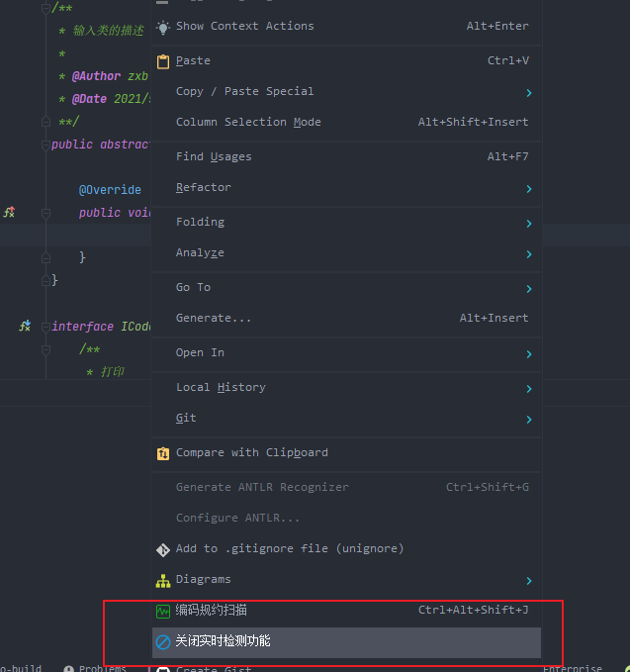This screenshot has width=630, height=672.
Task: Select Compare with Clipboard
Action: click(x=346, y=453)
